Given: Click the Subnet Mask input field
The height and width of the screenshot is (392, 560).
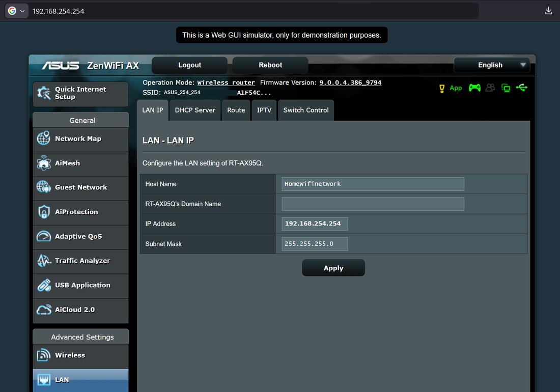Looking at the screenshot, I should click(x=315, y=244).
